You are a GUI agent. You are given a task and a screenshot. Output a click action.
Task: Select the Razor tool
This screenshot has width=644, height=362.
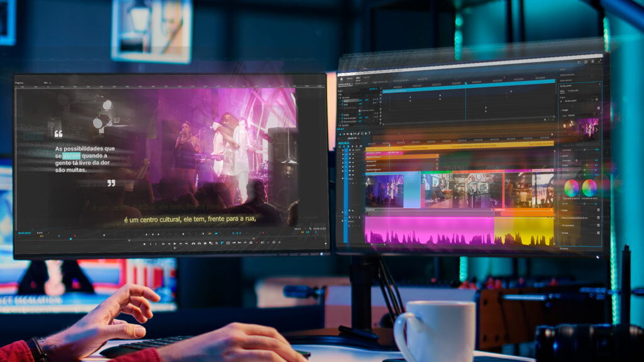click(351, 134)
